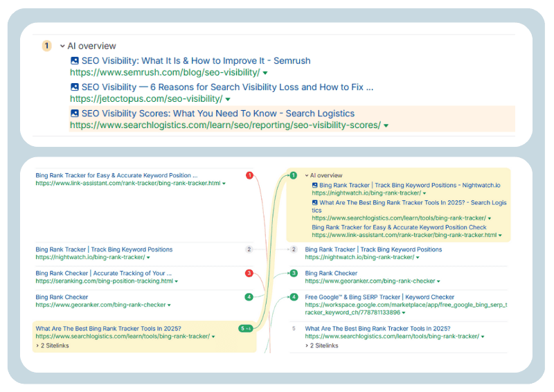Open dropdown after workspace.google.com URL
Viewport: 554px width, 392px height.
(x=404, y=313)
